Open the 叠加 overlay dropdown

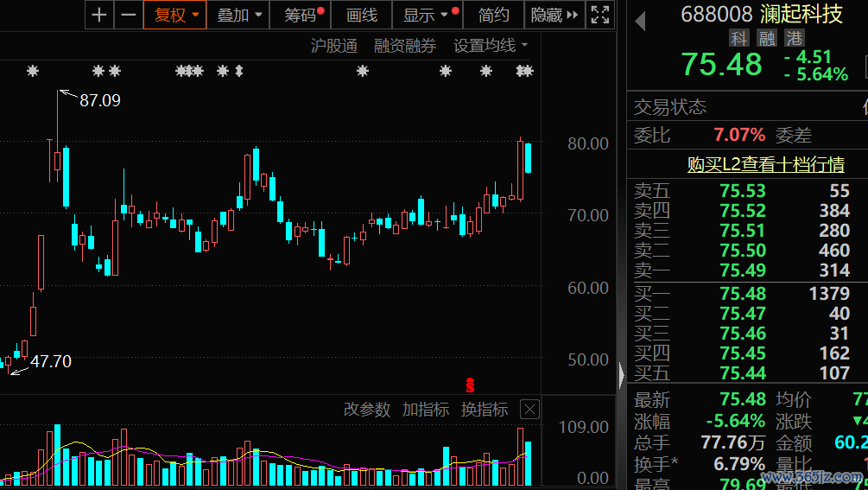[x=239, y=15]
